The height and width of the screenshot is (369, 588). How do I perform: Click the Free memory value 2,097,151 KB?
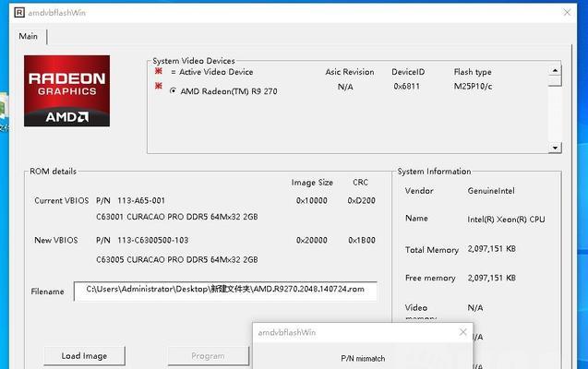(x=492, y=278)
